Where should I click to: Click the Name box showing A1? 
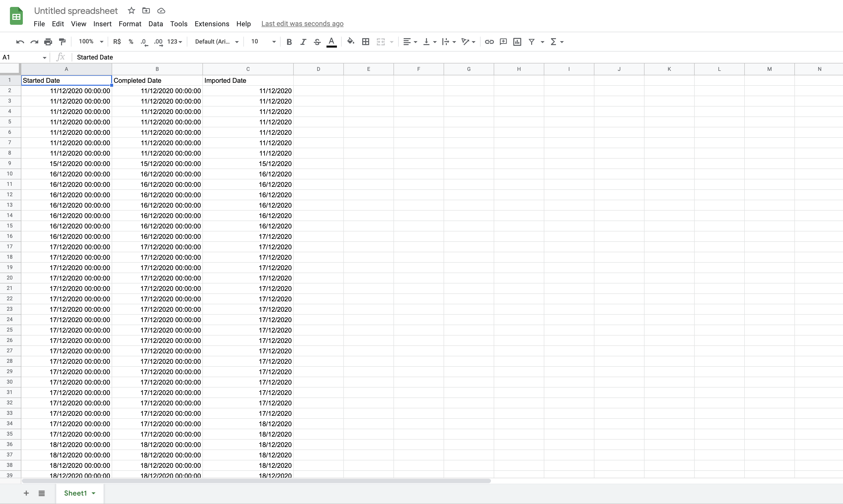point(21,57)
